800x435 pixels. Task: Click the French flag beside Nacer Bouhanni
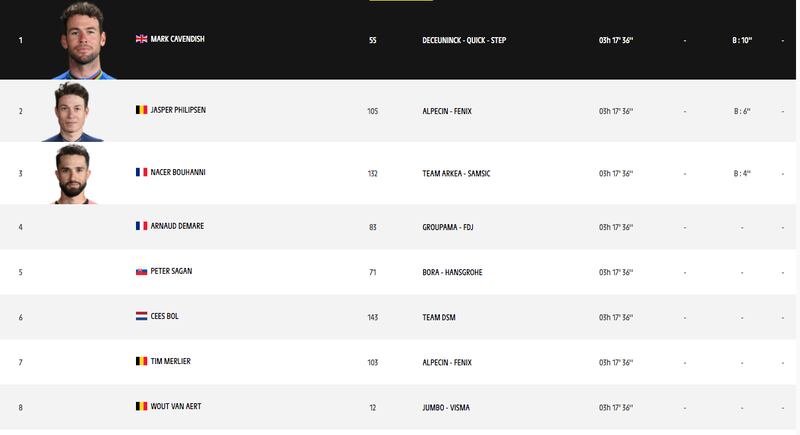click(141, 172)
